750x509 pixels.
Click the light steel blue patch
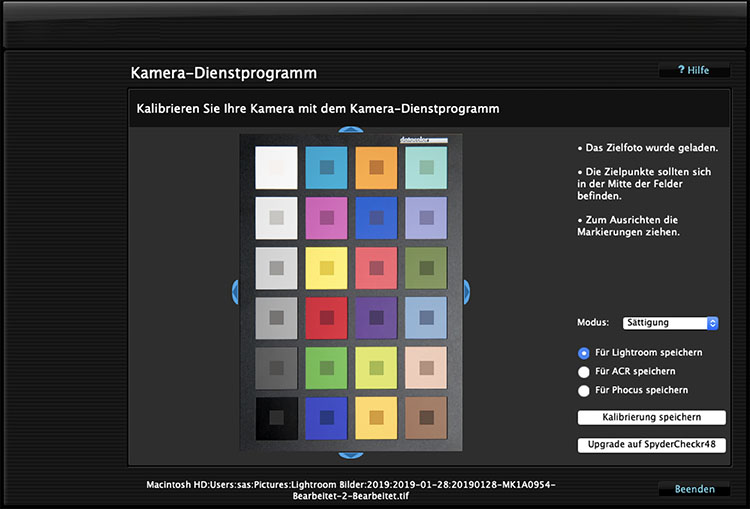point(426,318)
